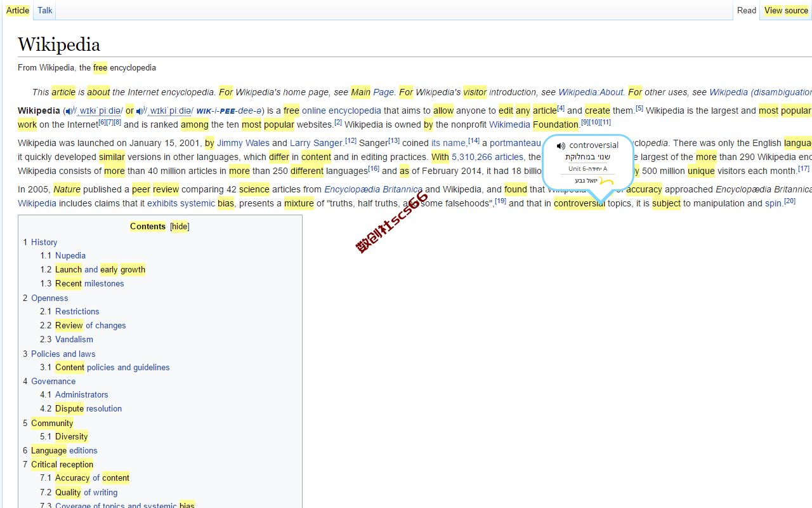812x508 pixels.
Task: Hide the Contents box
Action: point(180,227)
